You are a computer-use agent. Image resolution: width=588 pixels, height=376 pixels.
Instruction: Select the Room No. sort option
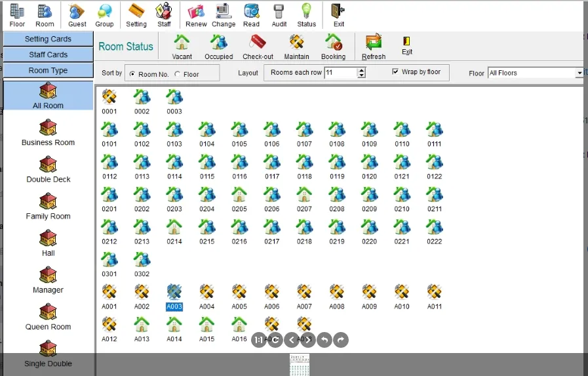click(132, 74)
